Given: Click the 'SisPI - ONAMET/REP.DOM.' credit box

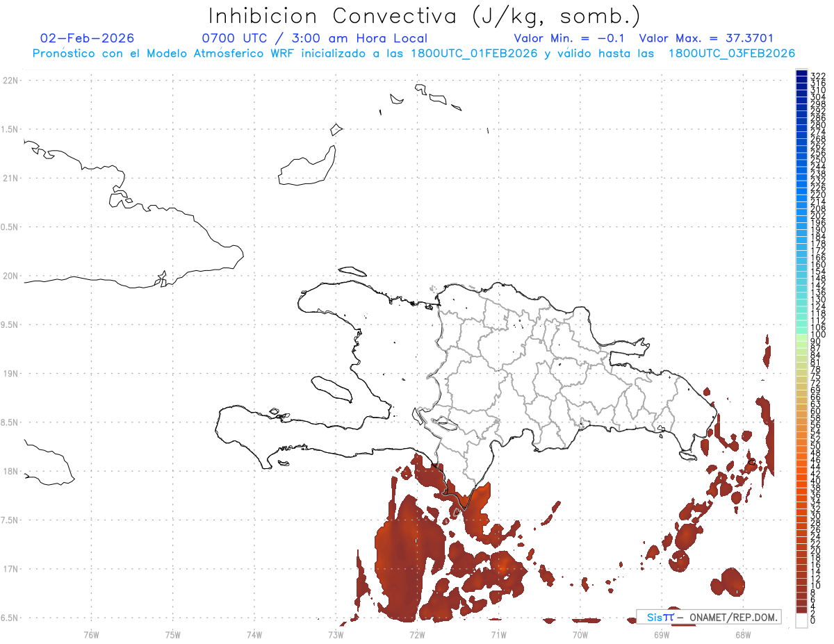Looking at the screenshot, I should click(x=708, y=617).
